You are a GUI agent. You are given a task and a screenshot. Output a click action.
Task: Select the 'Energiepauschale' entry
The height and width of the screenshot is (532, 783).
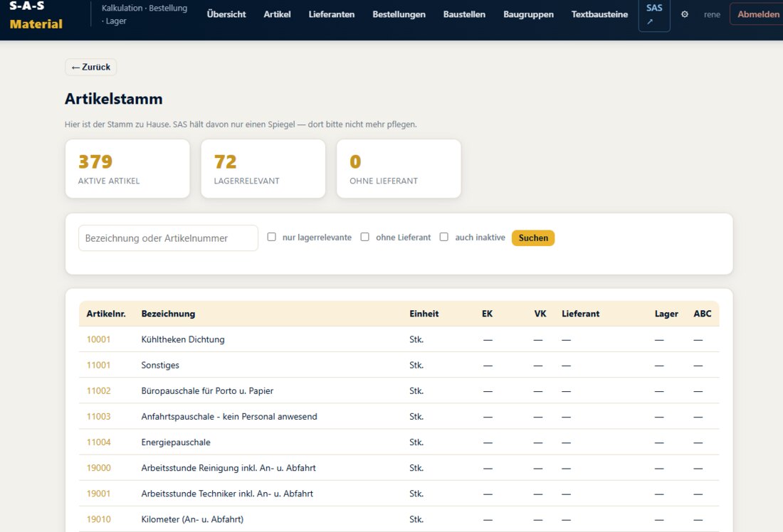point(176,442)
